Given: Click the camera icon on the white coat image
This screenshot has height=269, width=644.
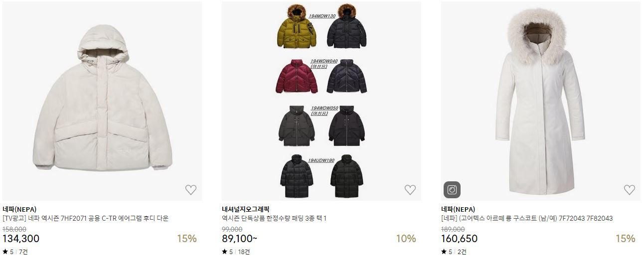Looking at the screenshot, I should coord(452,190).
